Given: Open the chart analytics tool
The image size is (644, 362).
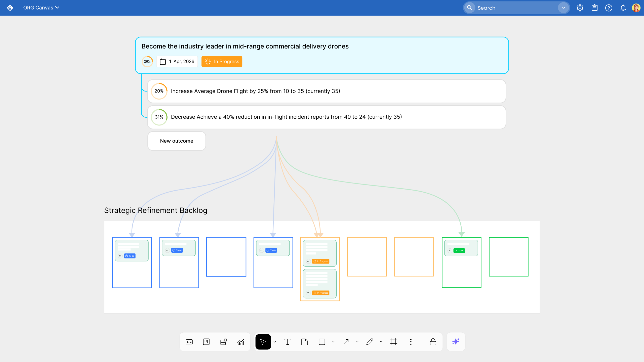Looking at the screenshot, I should point(241,342).
